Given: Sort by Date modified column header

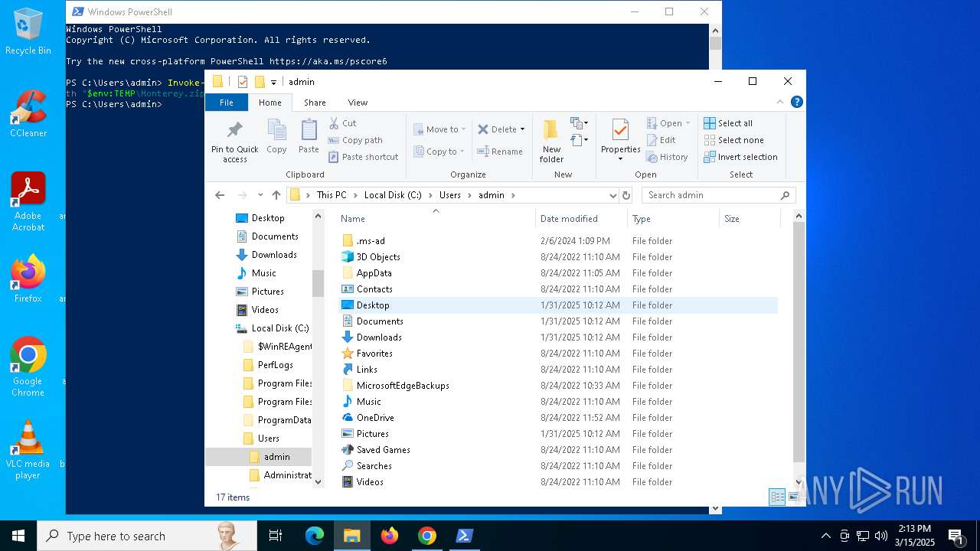Looking at the screenshot, I should coord(581,219).
